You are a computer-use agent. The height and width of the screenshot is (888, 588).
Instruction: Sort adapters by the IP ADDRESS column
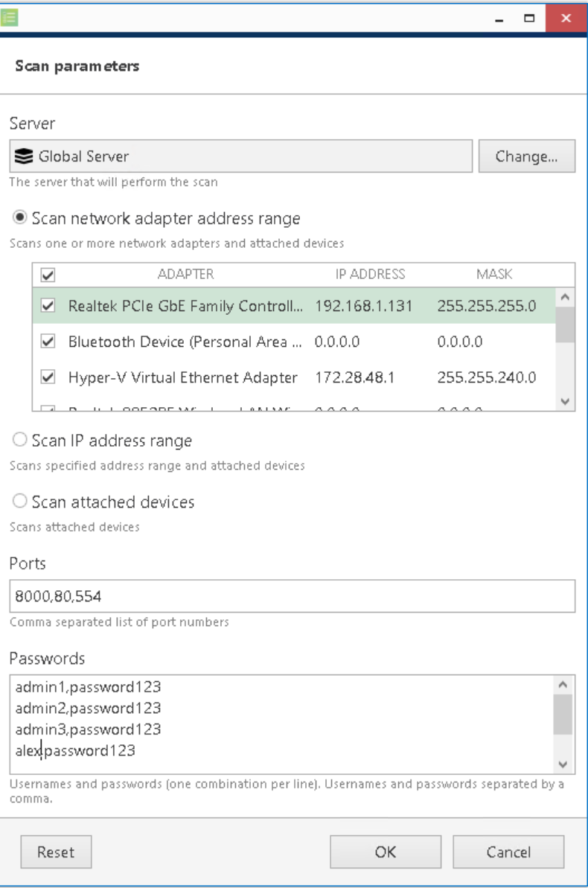coord(370,275)
